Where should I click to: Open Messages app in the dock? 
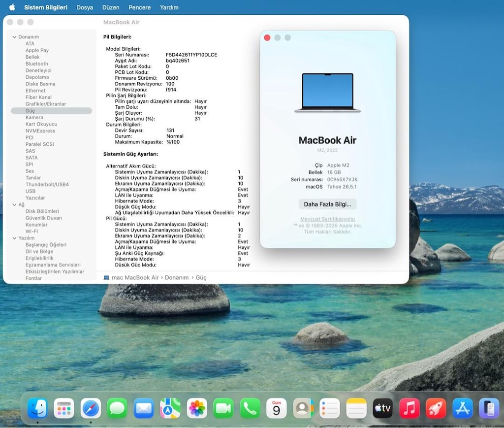pyautogui.click(x=117, y=408)
